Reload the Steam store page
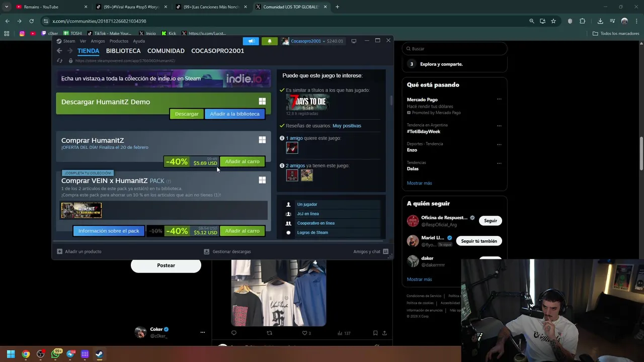Screen dimensions: 644x362 point(59,61)
